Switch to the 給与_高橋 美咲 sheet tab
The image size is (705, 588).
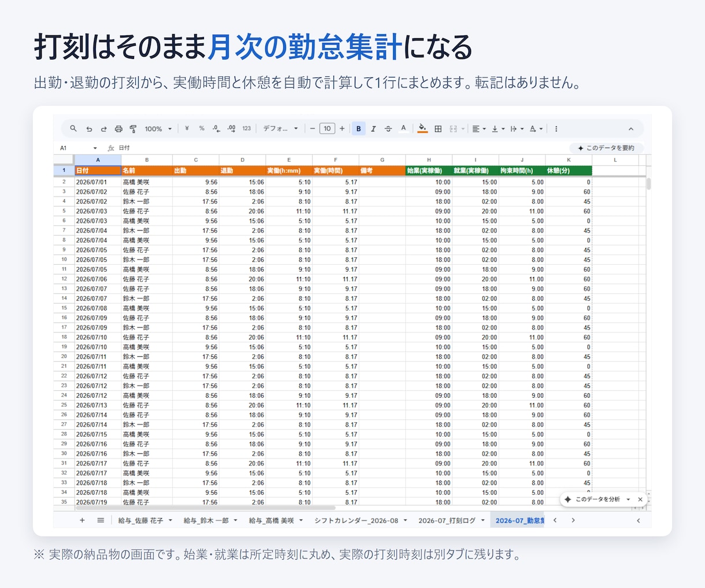[x=271, y=520]
